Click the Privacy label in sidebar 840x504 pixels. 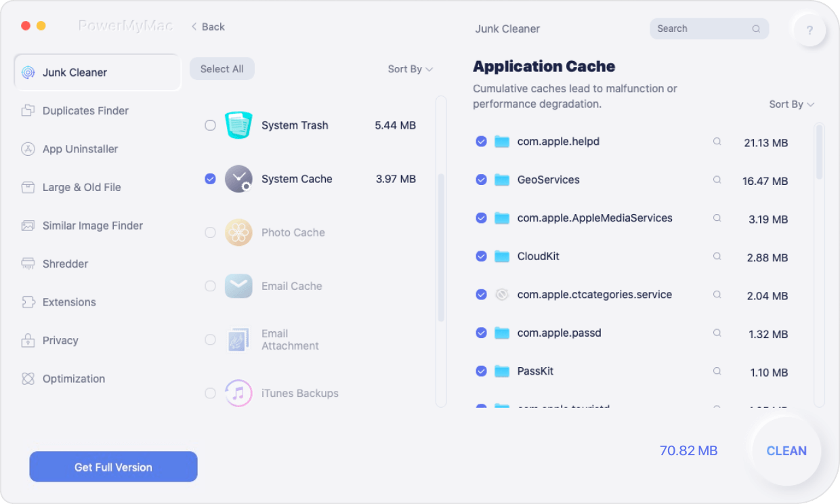click(x=60, y=340)
